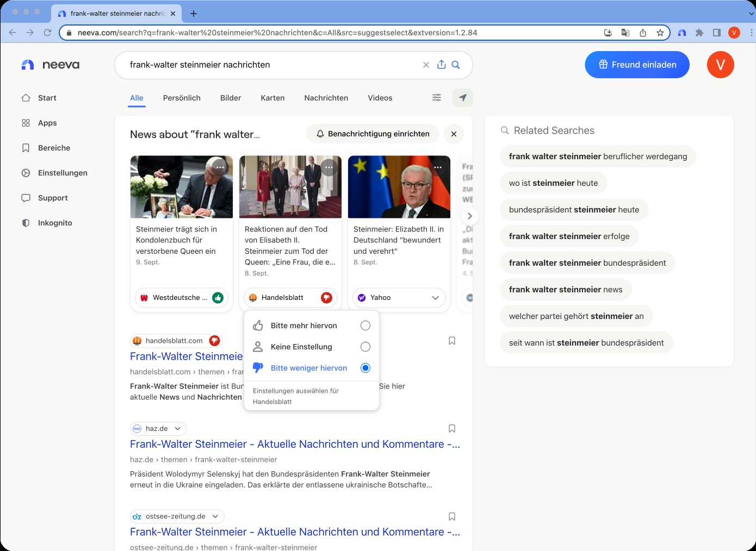Image resolution: width=756 pixels, height=551 pixels.
Task: Click thumbs-down badge next to handelsblatt.com
Action: pos(214,341)
